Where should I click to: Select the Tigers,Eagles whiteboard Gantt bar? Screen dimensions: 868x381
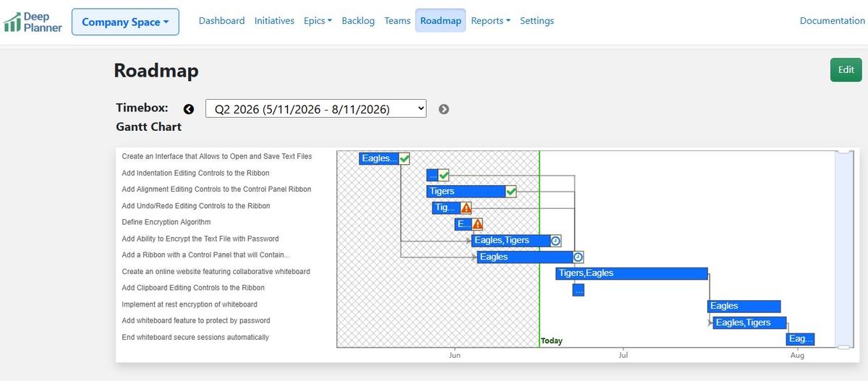pyautogui.click(x=631, y=273)
